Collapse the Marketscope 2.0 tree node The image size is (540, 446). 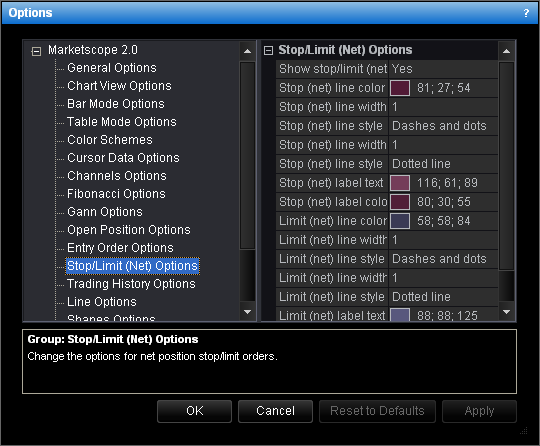[x=36, y=51]
